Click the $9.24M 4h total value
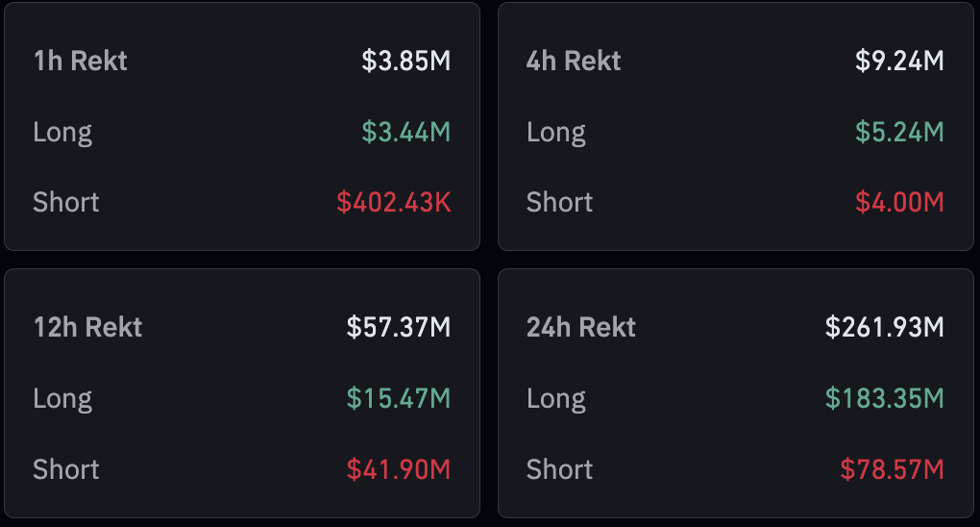 click(x=899, y=61)
